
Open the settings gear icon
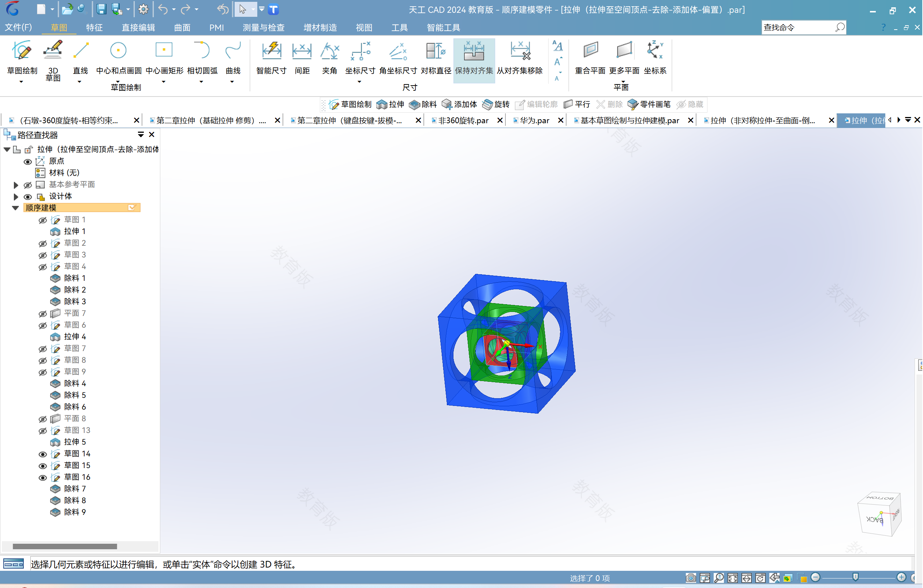143,9
